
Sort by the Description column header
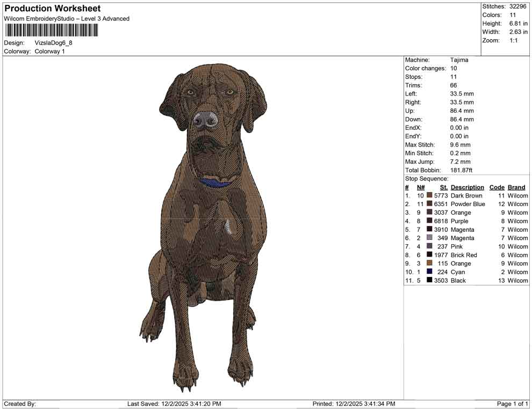click(467, 187)
